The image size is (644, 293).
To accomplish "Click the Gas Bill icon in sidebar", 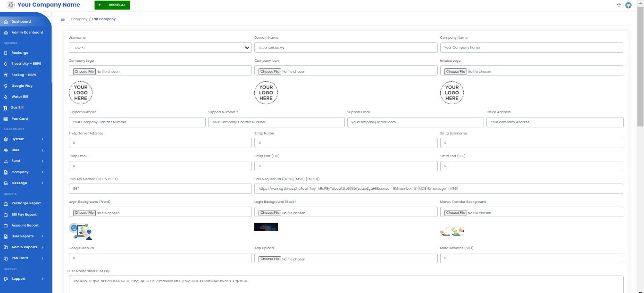I will pos(6,108).
